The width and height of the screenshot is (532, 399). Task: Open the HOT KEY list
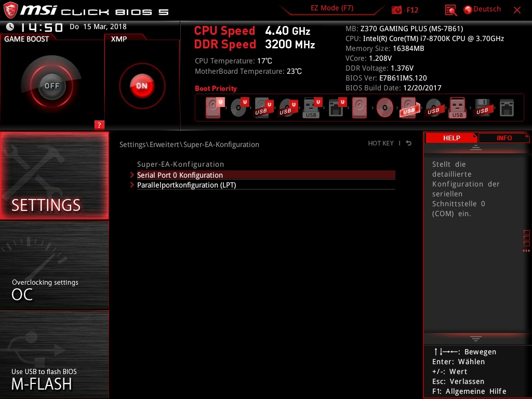381,143
